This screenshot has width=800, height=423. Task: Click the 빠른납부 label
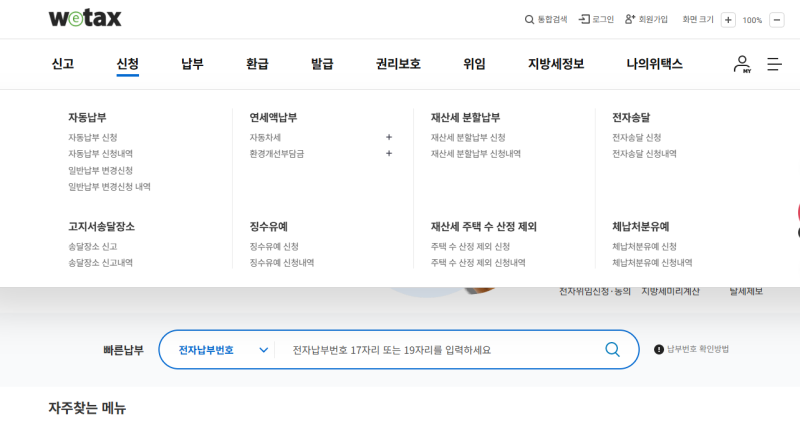[123, 350]
